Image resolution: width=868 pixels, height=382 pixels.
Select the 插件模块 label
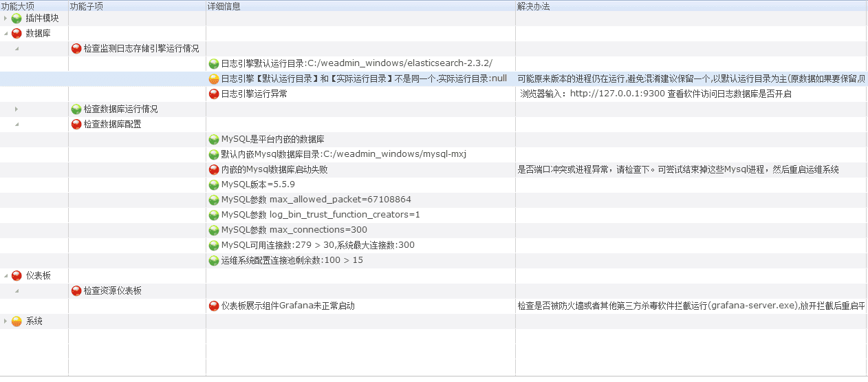click(43, 19)
